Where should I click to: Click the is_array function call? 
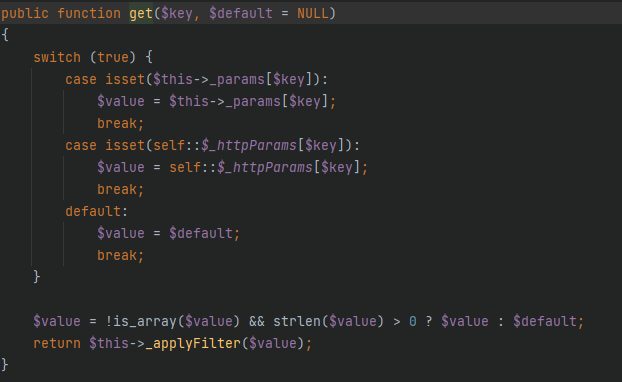145,321
